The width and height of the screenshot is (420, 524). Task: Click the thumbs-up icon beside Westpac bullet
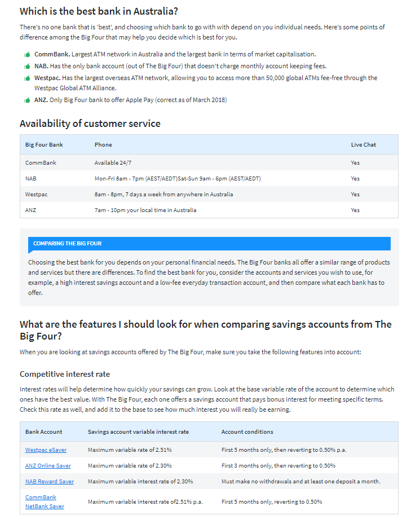click(x=27, y=78)
